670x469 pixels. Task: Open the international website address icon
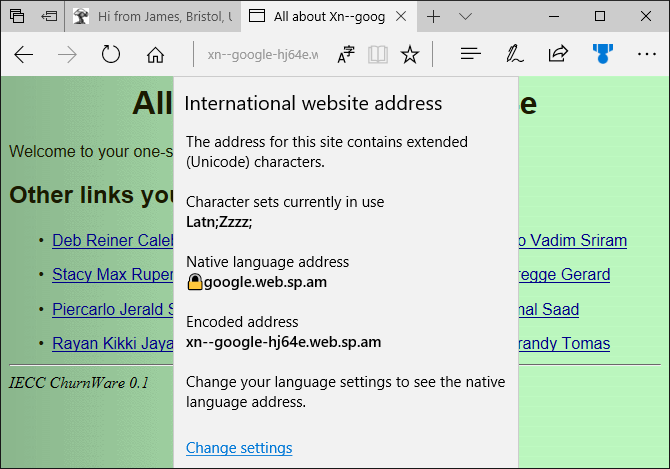[x=346, y=54]
